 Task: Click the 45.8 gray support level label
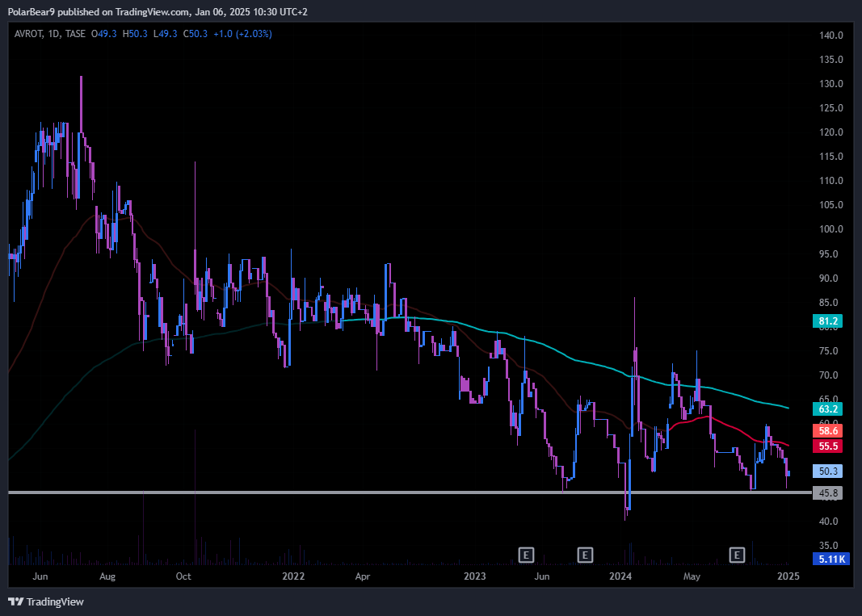point(829,492)
